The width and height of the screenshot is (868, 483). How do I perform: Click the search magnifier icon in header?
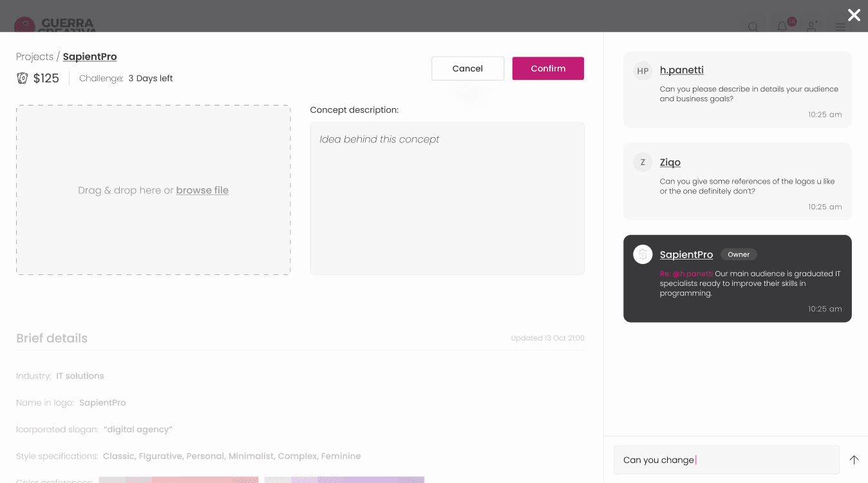[x=753, y=27]
